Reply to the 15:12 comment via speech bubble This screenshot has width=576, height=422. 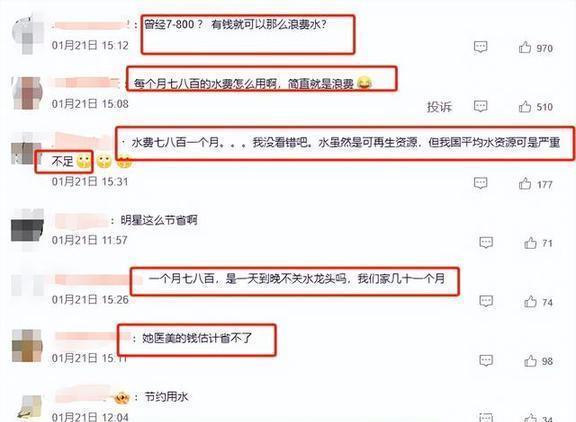click(x=480, y=47)
